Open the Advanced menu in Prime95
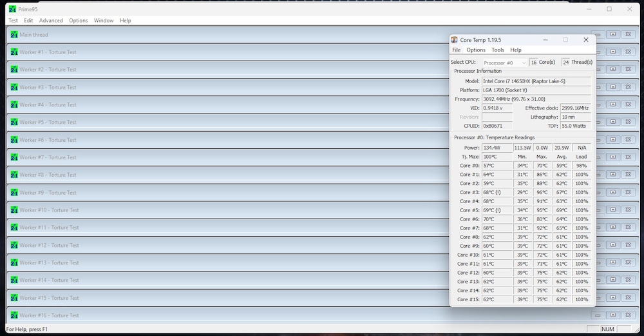Screen dimensions: 644x336 51,21
